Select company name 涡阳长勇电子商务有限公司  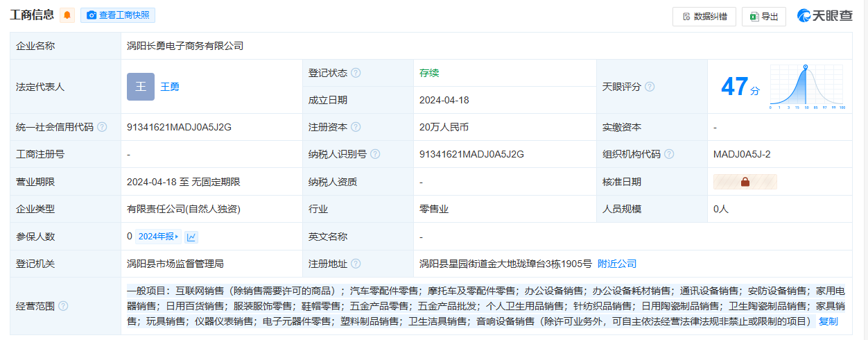[185, 46]
